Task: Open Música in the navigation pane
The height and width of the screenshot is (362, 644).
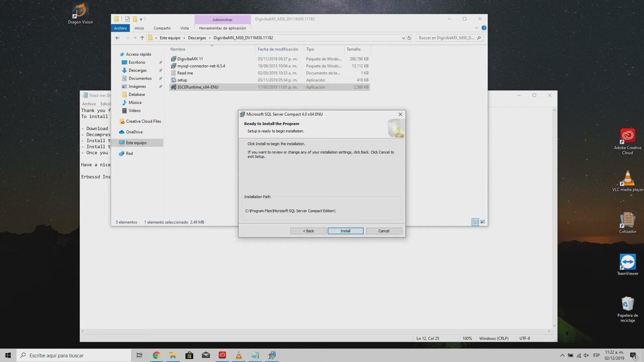Action: point(135,103)
